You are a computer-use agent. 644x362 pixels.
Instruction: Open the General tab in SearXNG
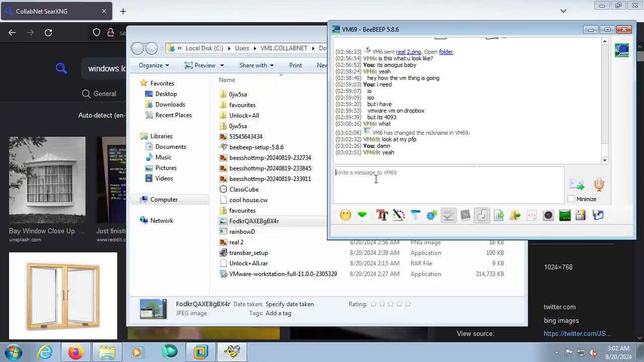click(x=99, y=94)
